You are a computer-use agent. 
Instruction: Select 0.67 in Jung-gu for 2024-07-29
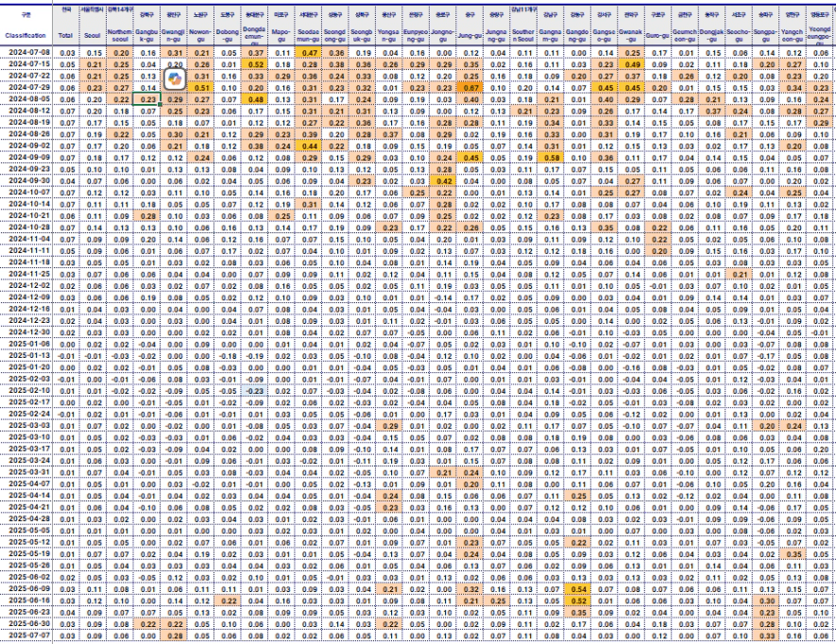470,88
